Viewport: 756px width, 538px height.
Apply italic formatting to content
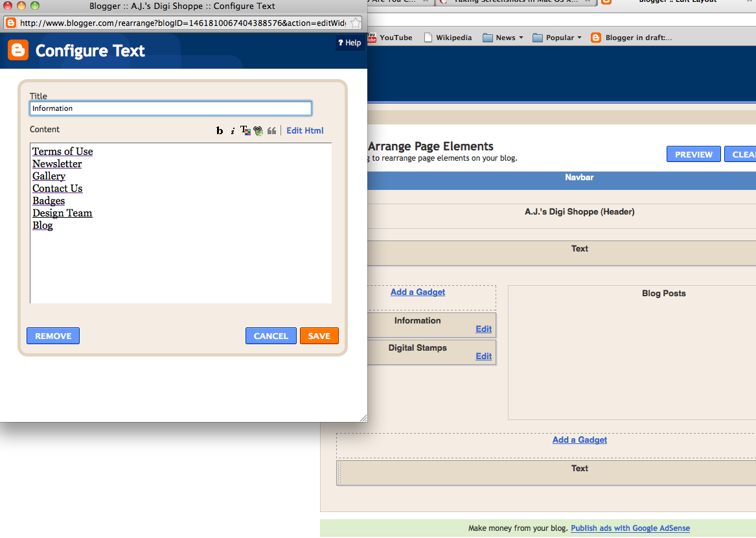point(233,131)
